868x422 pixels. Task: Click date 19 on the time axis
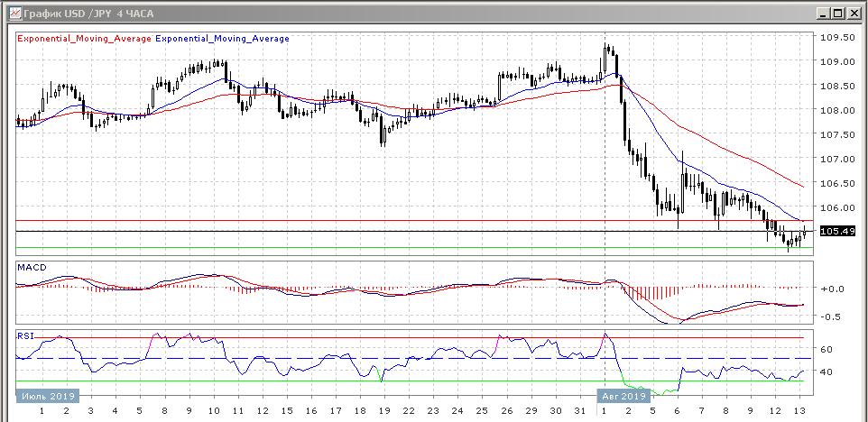tap(383, 411)
